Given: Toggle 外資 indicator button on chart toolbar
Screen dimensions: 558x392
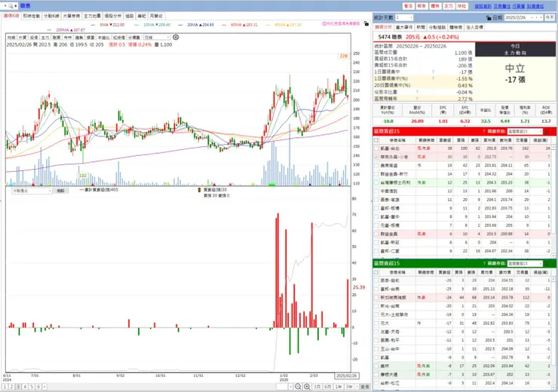Looking at the screenshot, I should [x=23, y=38].
